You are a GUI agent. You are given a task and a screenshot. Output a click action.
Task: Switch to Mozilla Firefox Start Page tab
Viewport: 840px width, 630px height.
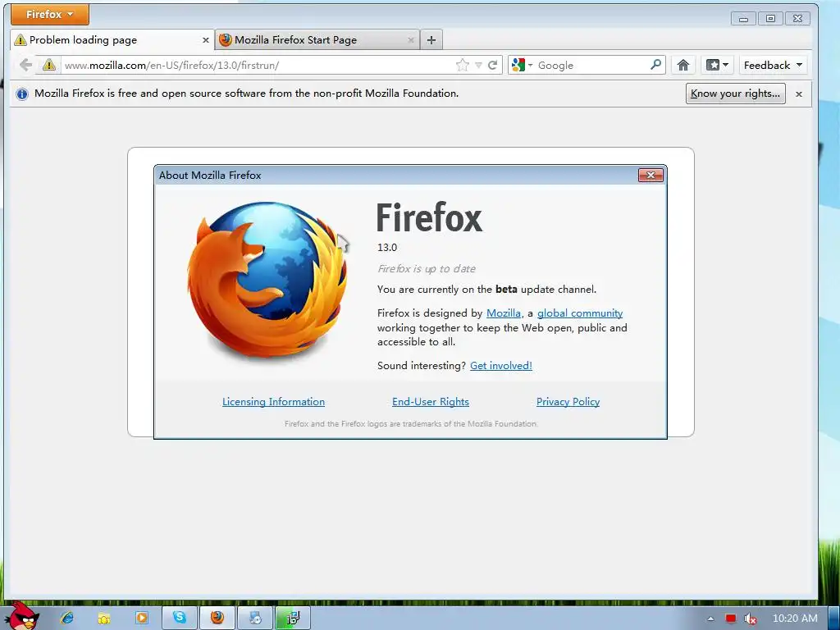(x=317, y=40)
